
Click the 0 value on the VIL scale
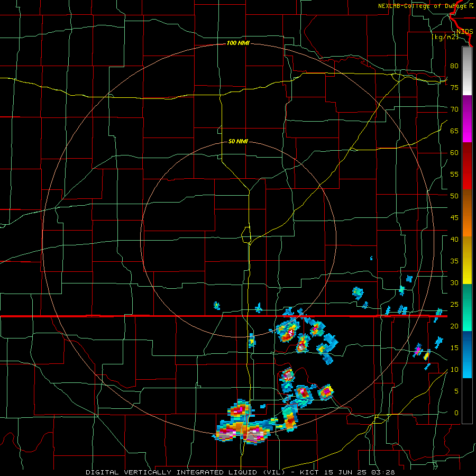pyautogui.click(x=456, y=413)
